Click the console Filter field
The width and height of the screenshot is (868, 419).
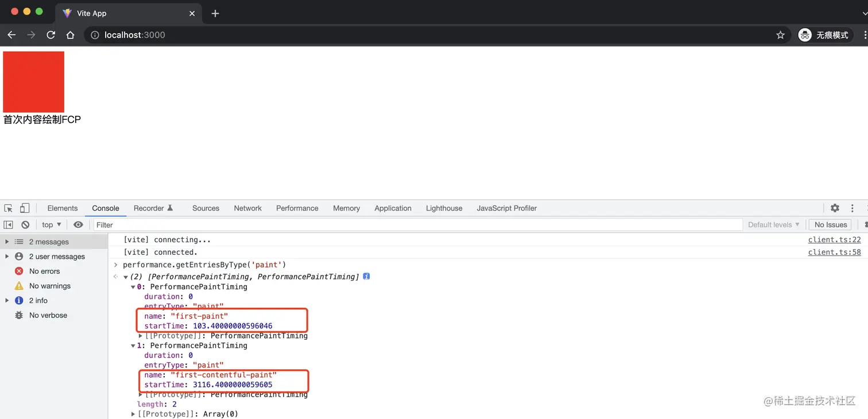pyautogui.click(x=418, y=225)
